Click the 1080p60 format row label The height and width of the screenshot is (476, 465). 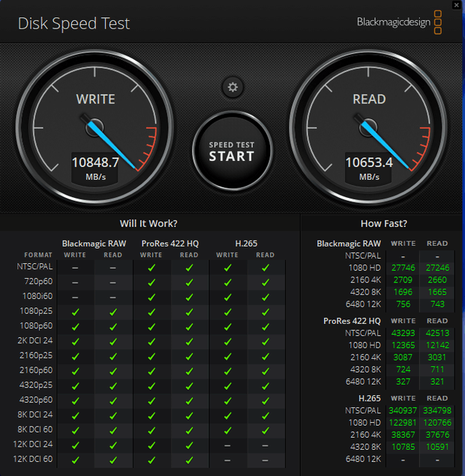(x=36, y=326)
